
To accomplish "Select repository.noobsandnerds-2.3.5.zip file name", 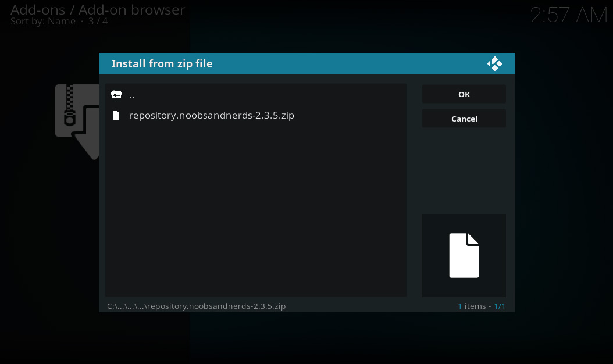I will pos(212,115).
